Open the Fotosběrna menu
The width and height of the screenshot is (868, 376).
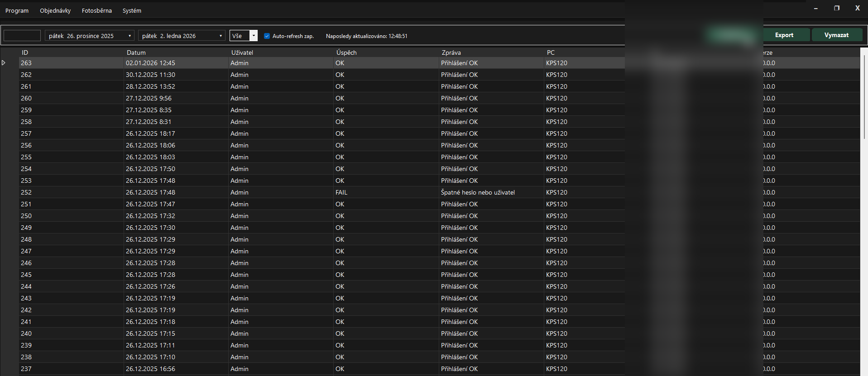coord(96,10)
